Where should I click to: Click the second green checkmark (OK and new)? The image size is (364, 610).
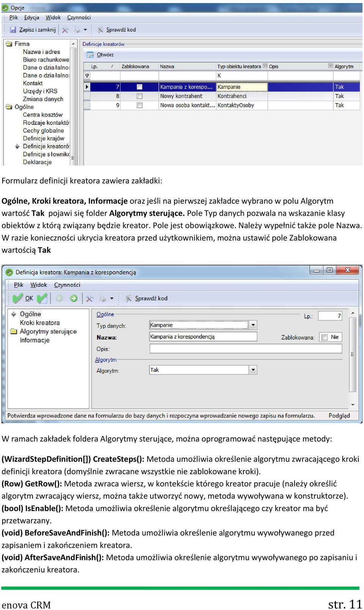[x=42, y=299]
